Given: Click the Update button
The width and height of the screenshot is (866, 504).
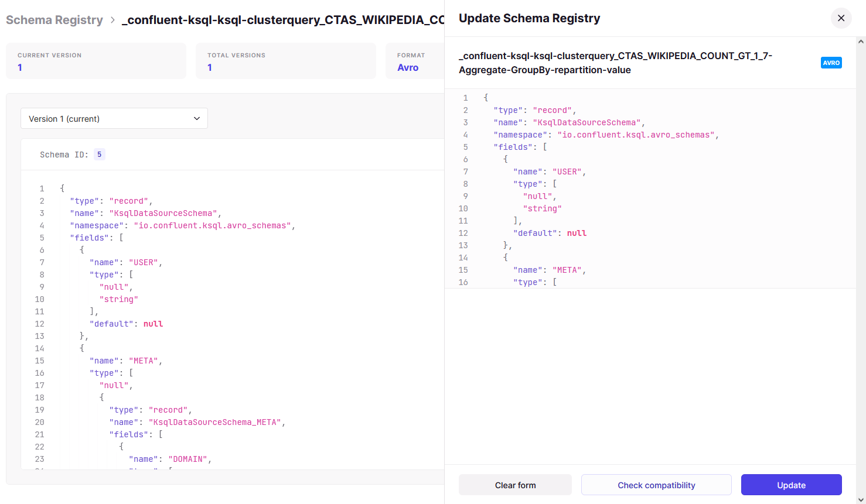Looking at the screenshot, I should pyautogui.click(x=791, y=485).
